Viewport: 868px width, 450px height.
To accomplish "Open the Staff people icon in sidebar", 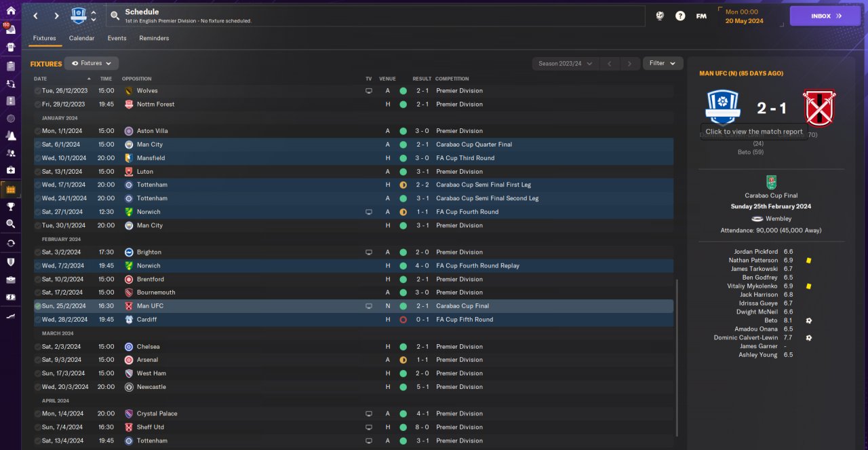I will click(x=10, y=153).
